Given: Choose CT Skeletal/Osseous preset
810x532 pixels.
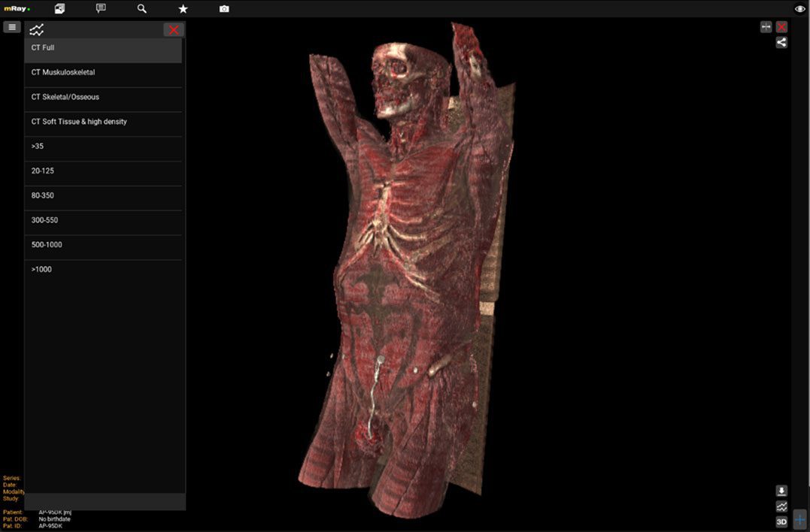Looking at the screenshot, I should (103, 98).
